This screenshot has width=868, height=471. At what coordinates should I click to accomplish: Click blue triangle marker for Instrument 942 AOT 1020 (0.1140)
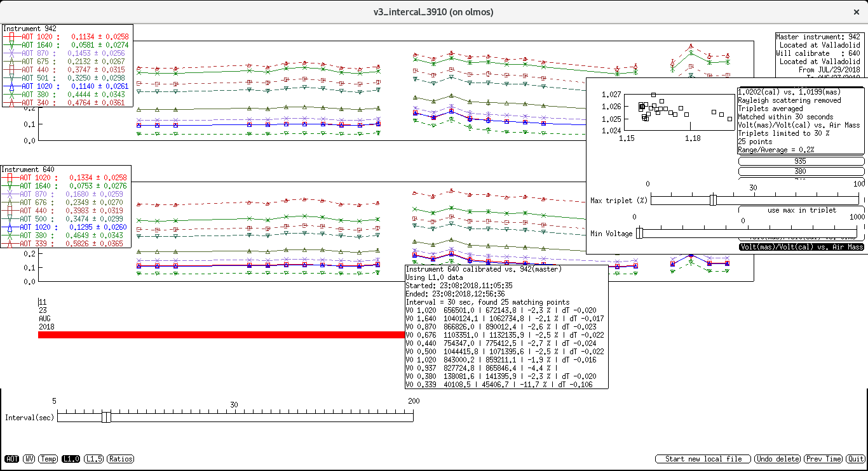[11, 86]
